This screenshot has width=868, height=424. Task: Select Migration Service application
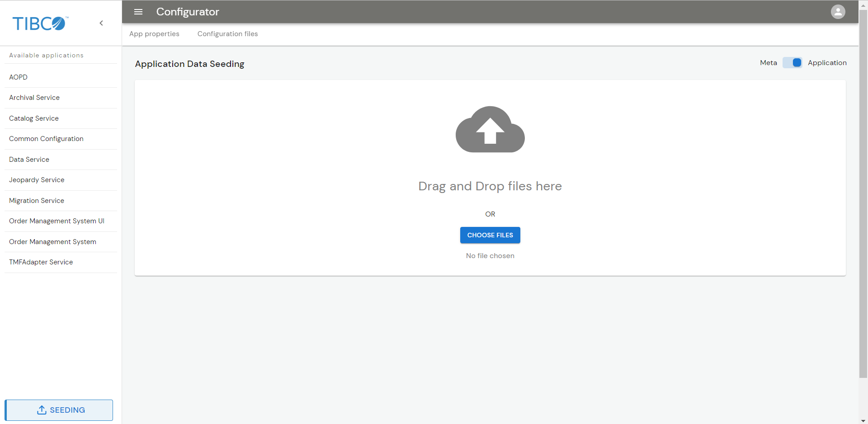coord(61,201)
